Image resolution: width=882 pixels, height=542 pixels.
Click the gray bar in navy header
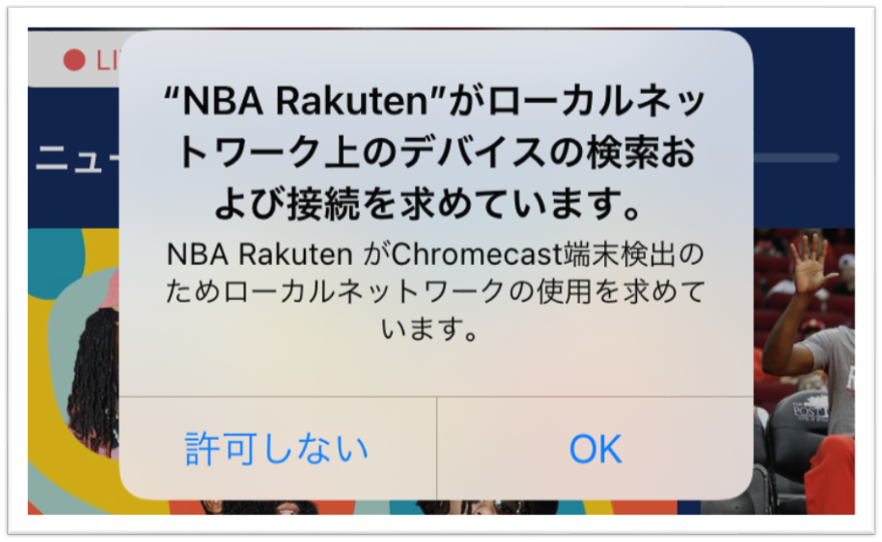[x=795, y=159]
